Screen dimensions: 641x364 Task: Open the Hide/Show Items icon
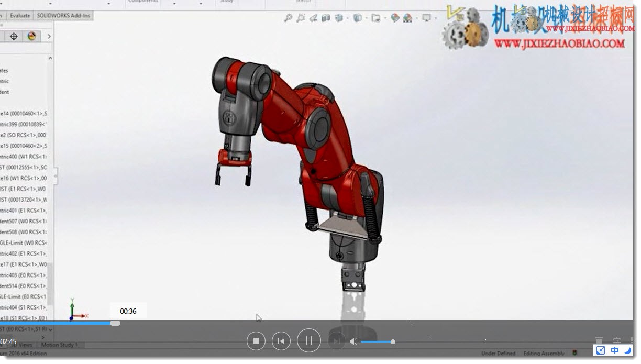point(376,18)
